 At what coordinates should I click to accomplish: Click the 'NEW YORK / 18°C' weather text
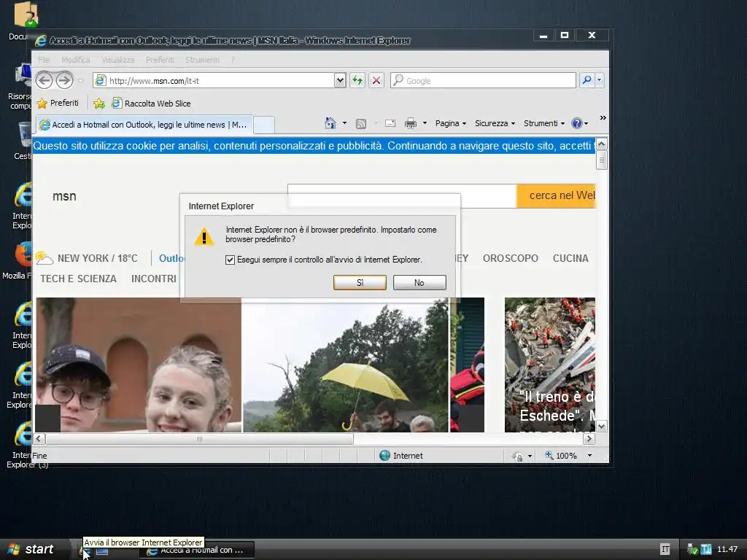pos(97,258)
